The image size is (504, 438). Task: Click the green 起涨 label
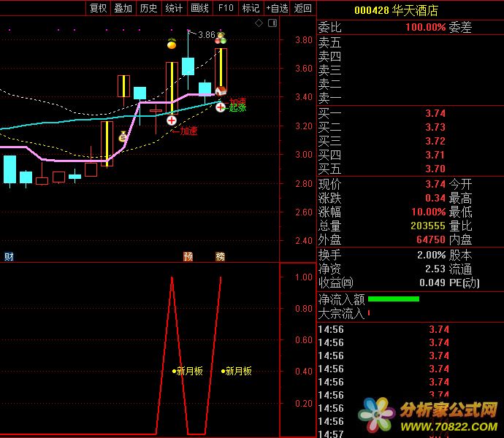pos(237,107)
